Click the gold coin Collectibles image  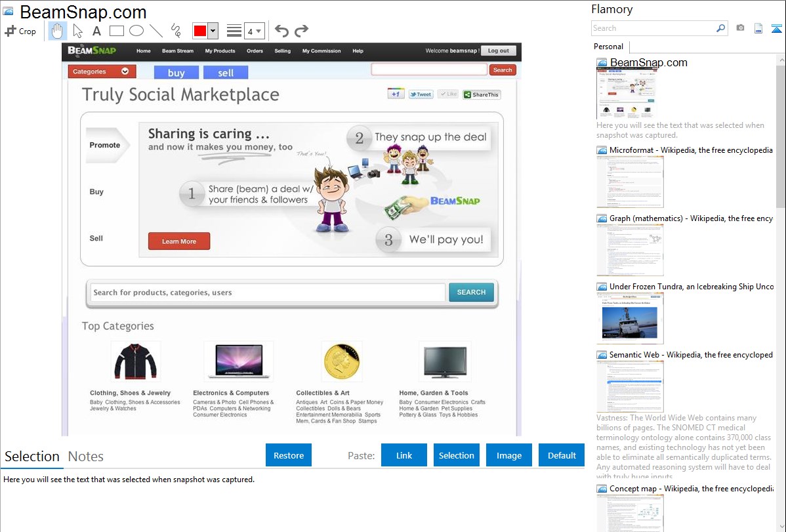pos(342,361)
